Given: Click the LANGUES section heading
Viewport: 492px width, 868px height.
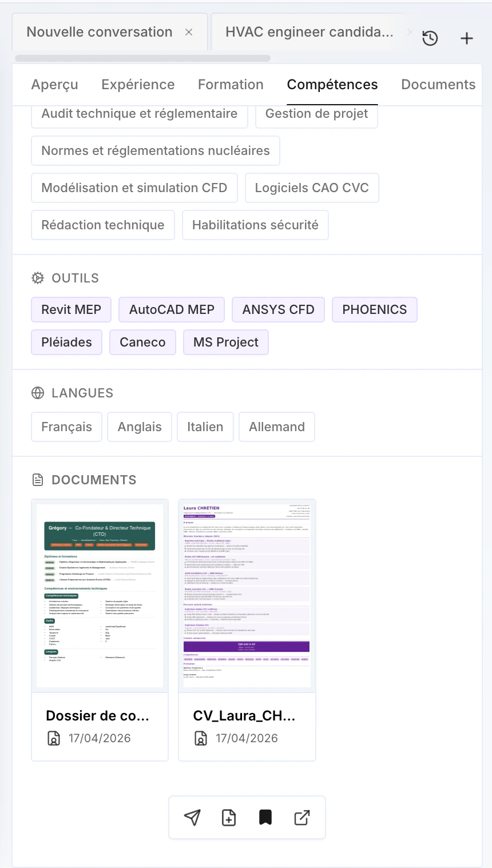Looking at the screenshot, I should pos(82,393).
